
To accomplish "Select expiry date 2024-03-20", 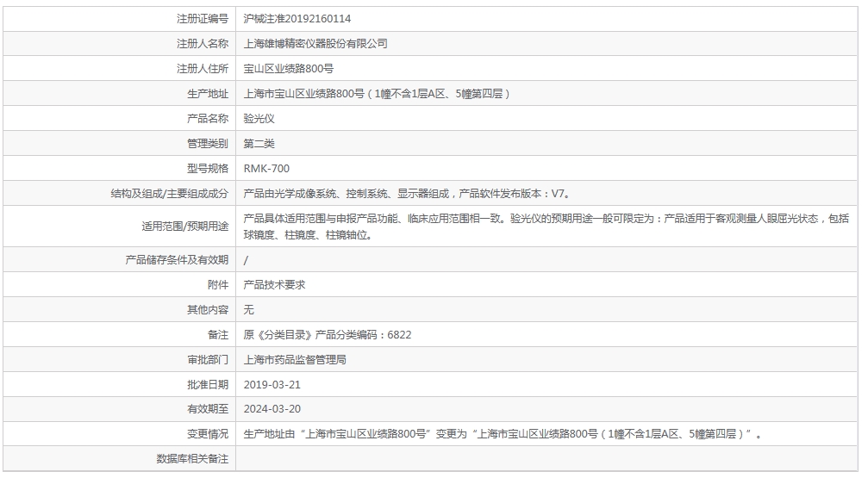I will 272,409.
